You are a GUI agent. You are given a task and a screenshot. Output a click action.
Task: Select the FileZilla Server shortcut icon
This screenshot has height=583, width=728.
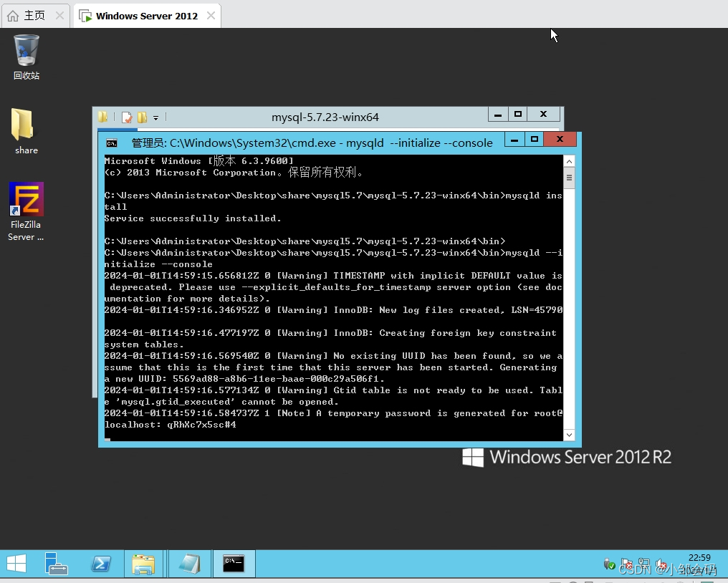[26, 212]
